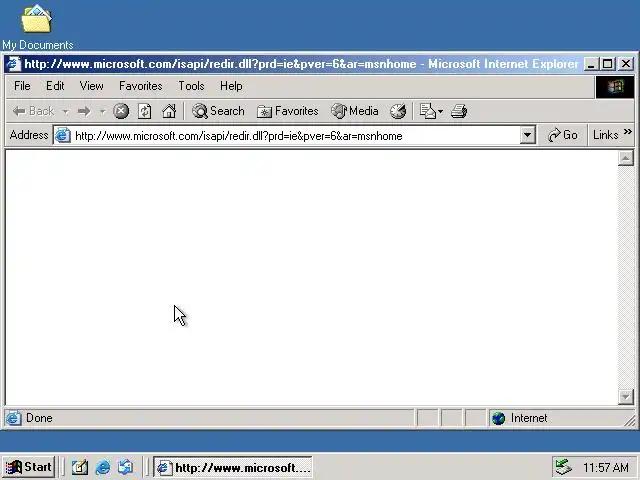Open the File menu
Viewport: 640px width, 480px height.
click(x=22, y=86)
